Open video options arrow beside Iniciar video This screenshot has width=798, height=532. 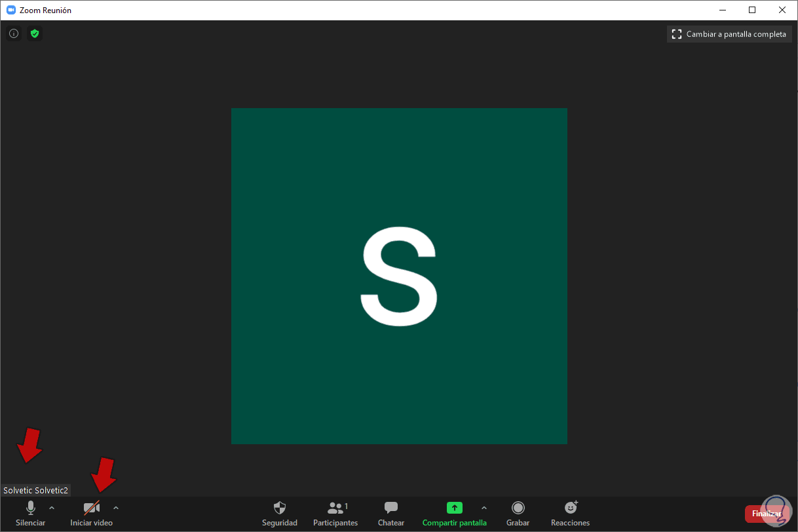click(x=116, y=508)
